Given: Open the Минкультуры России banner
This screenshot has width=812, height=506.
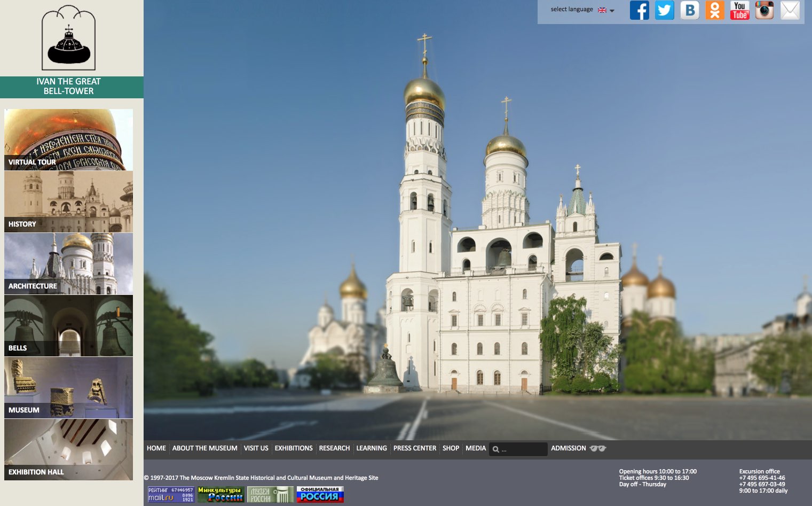Looking at the screenshot, I should 220,494.
